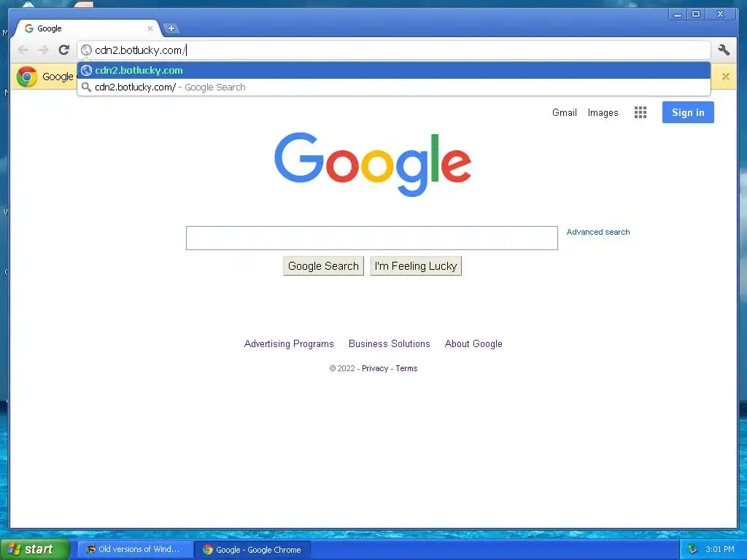Dismiss the yellow info bar
This screenshot has height=560, width=747.
726,76
